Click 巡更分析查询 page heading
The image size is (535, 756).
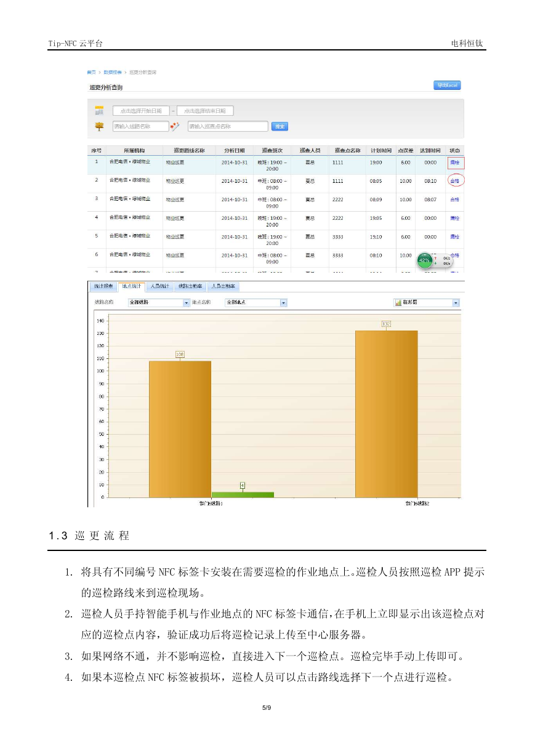click(x=106, y=87)
